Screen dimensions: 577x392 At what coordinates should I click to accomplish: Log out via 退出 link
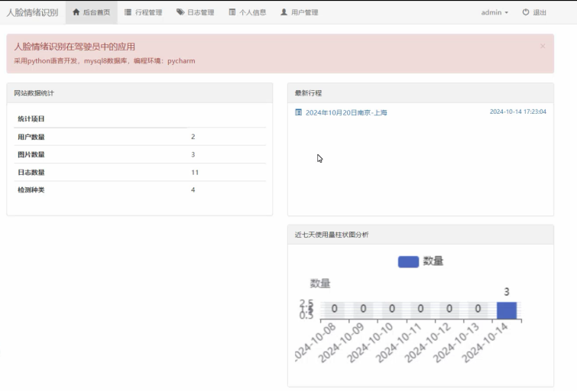tap(534, 12)
